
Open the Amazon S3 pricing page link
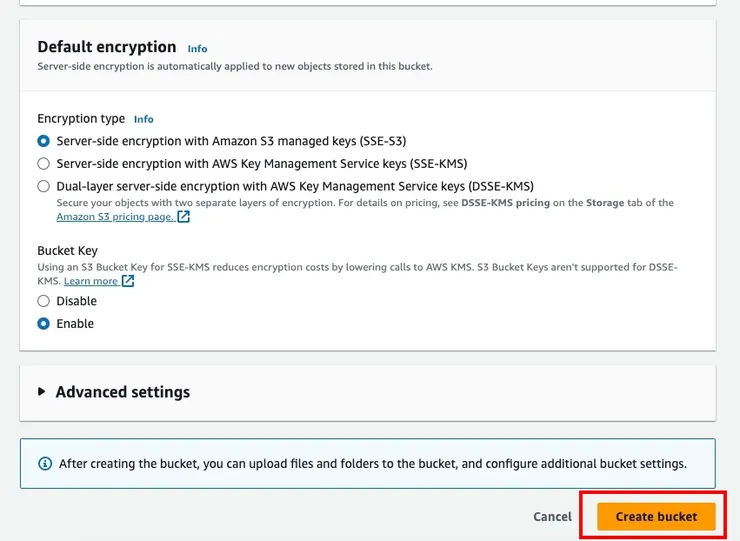115,217
